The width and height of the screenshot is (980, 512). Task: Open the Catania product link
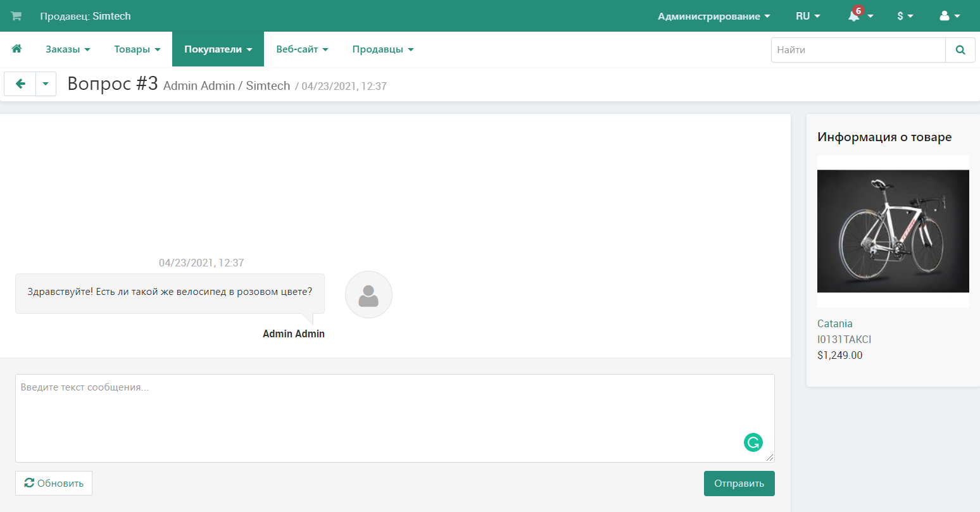point(834,323)
